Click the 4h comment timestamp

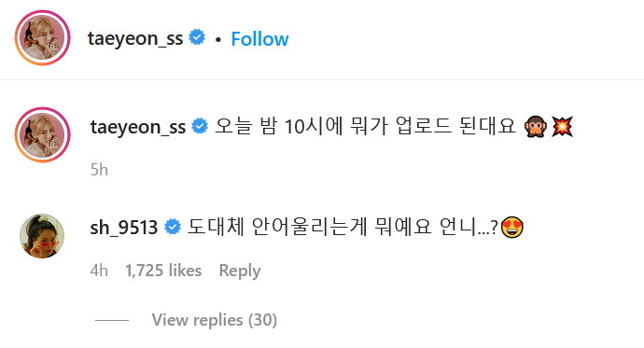point(99,271)
